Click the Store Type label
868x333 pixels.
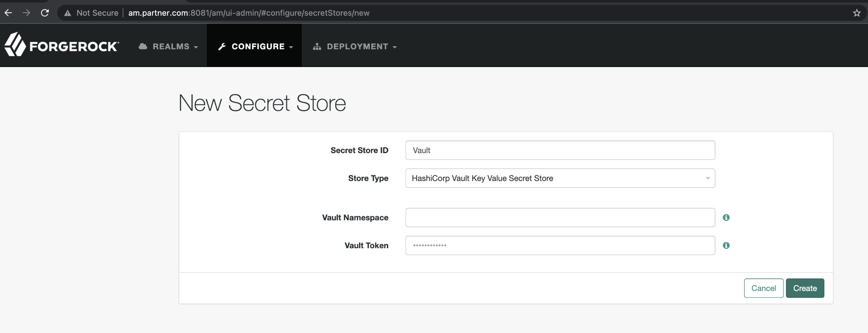[x=368, y=178]
